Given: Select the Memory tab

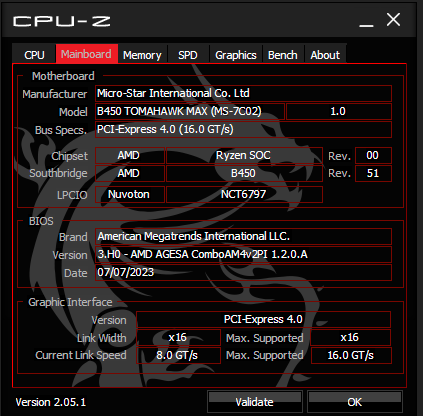Looking at the screenshot, I should point(142,55).
